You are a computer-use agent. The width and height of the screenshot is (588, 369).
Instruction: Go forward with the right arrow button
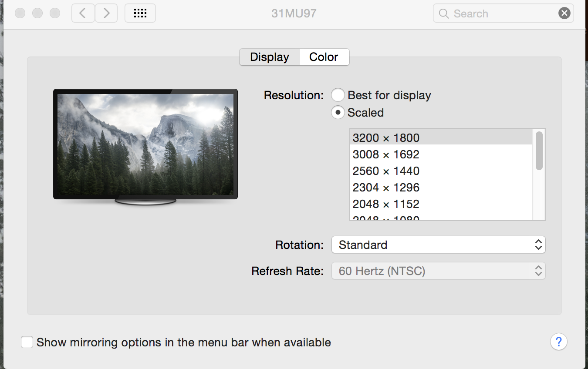(x=106, y=13)
